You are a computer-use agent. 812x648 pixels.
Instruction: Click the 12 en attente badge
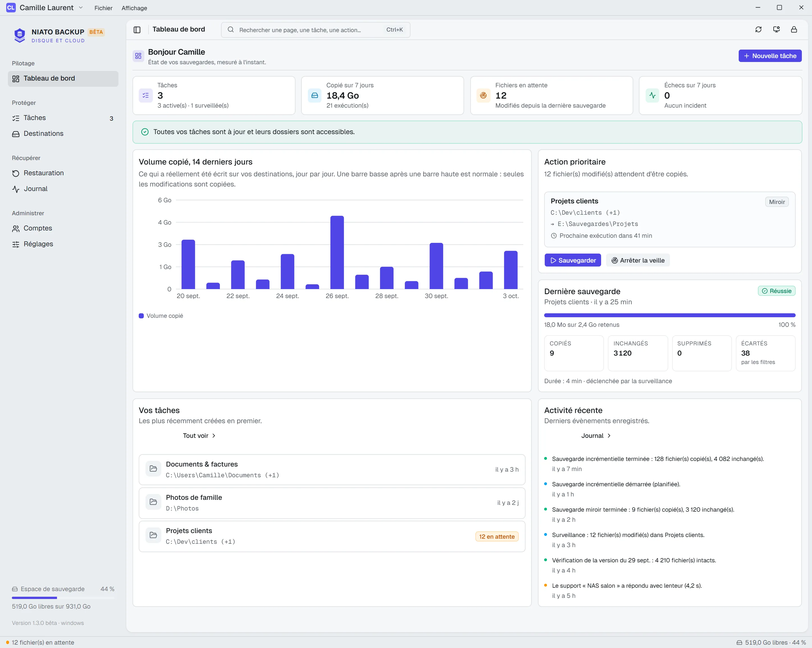(x=497, y=537)
